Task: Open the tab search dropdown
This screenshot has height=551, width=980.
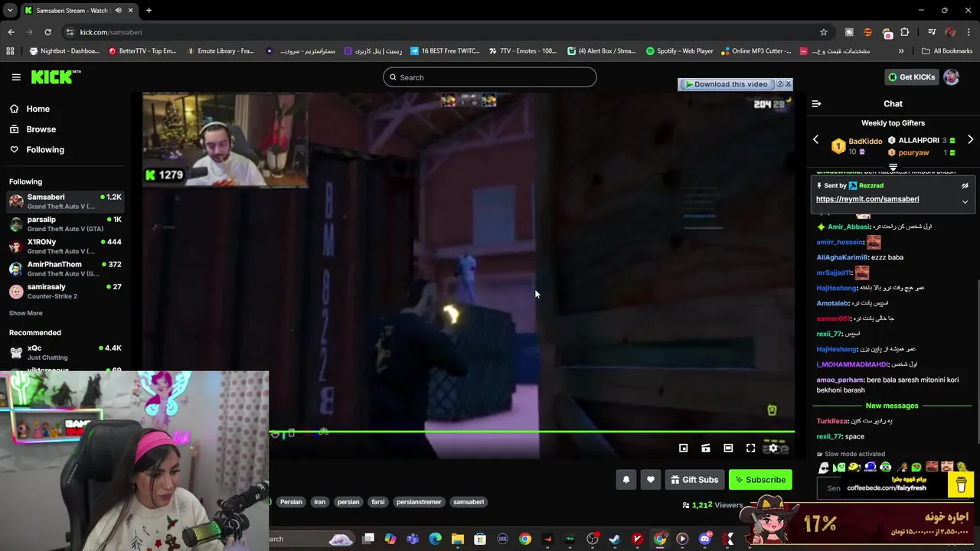Action: coord(10,11)
